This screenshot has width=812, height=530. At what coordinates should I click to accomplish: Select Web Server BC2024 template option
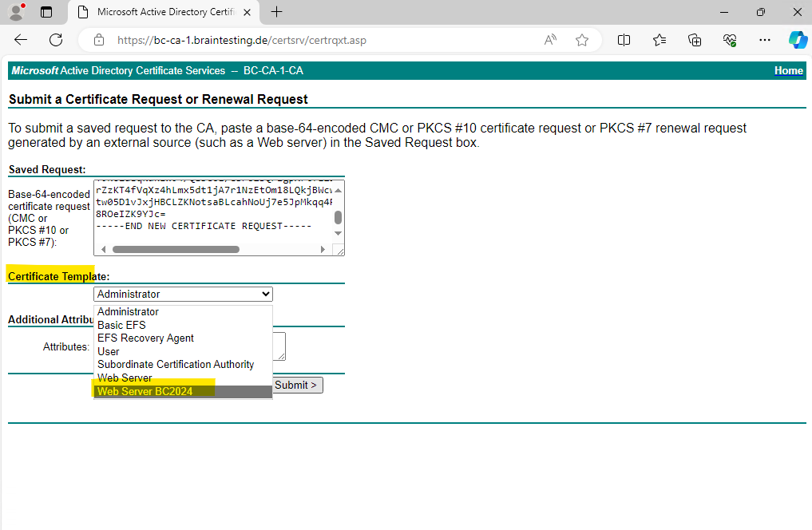[x=183, y=391]
